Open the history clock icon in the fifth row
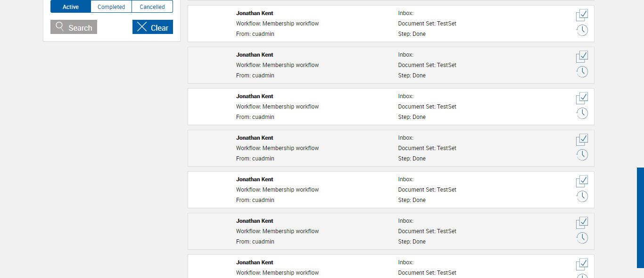The height and width of the screenshot is (278, 644). (x=582, y=196)
